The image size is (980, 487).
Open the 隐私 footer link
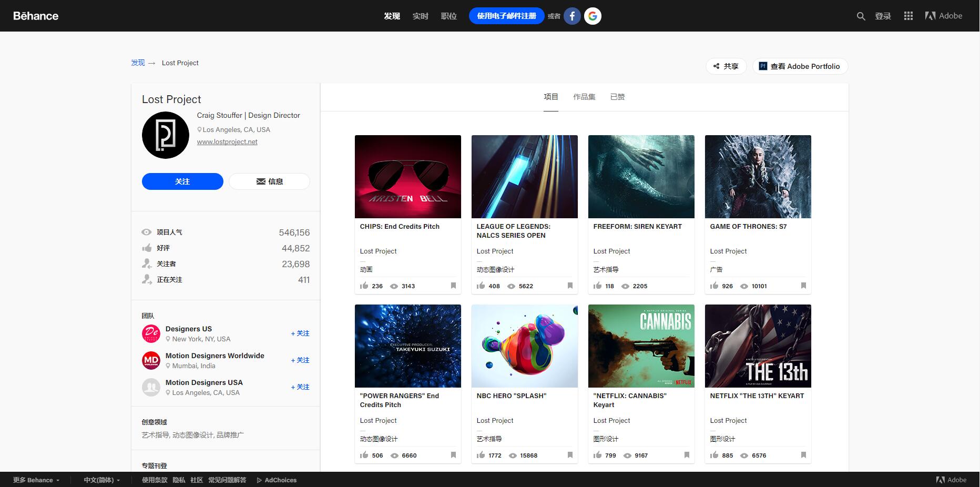click(x=179, y=480)
